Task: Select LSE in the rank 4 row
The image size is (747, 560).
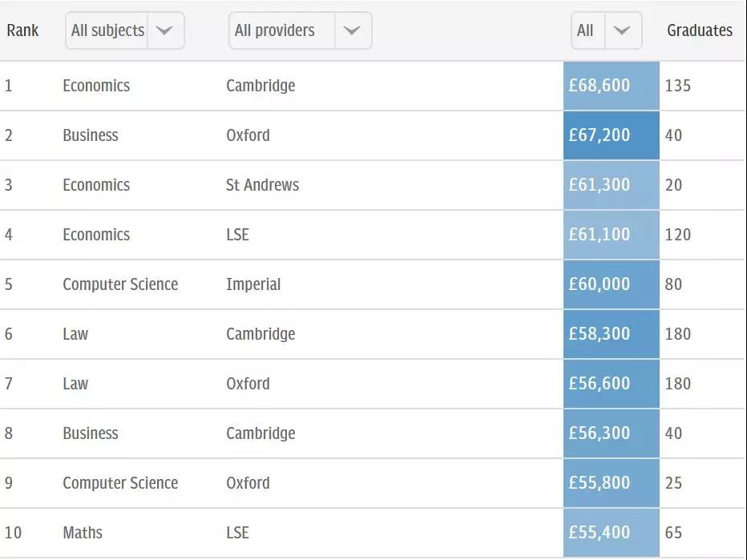Action: tap(237, 235)
